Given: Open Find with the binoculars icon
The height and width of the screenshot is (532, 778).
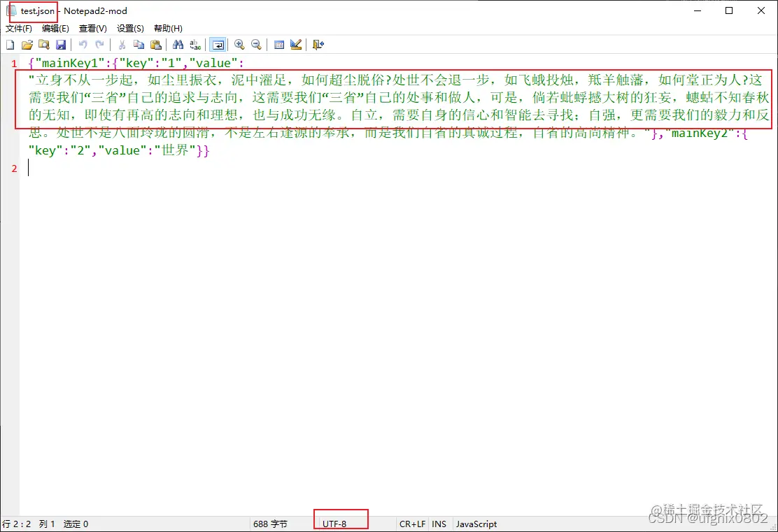Looking at the screenshot, I should [178, 45].
